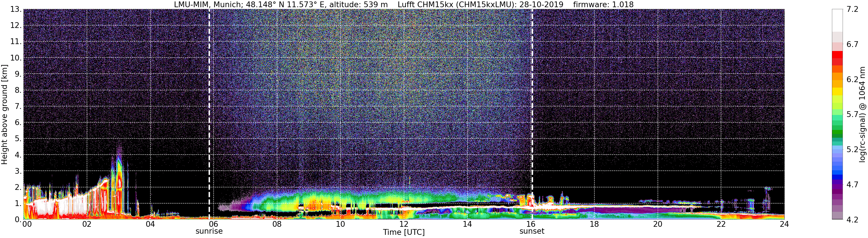868x238 pixels.
Task: Click the '6.7' colorbar tick label
Action: click(x=852, y=44)
